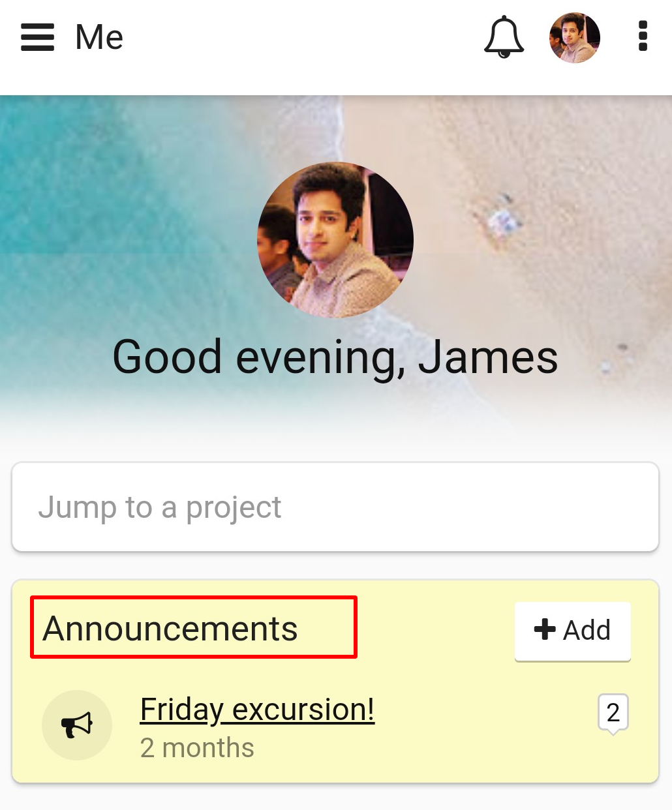Select the Friday excursion announcement row
This screenshot has width=672, height=810.
335,725
